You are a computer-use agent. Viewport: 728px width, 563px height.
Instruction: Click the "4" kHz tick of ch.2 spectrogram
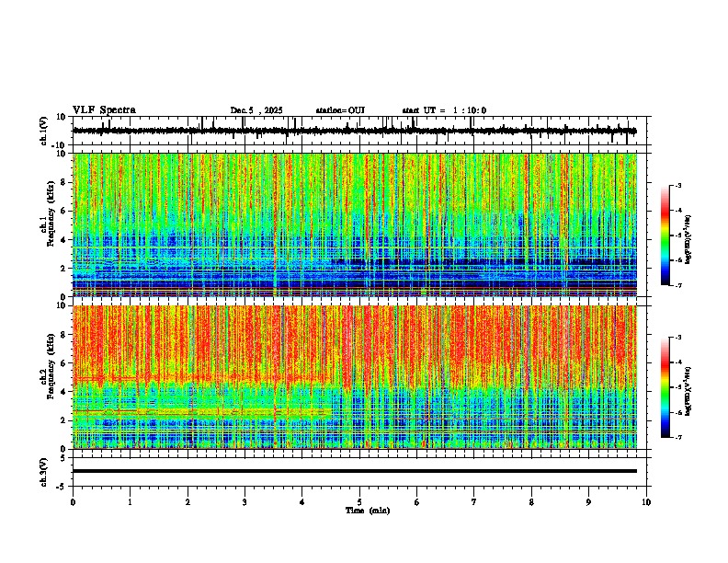(64, 392)
